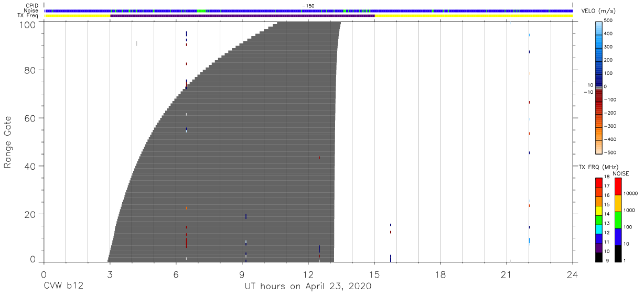The width and height of the screenshot is (644, 297).
Task: Click the red top swatch of NOISE legend
Action: (x=618, y=186)
